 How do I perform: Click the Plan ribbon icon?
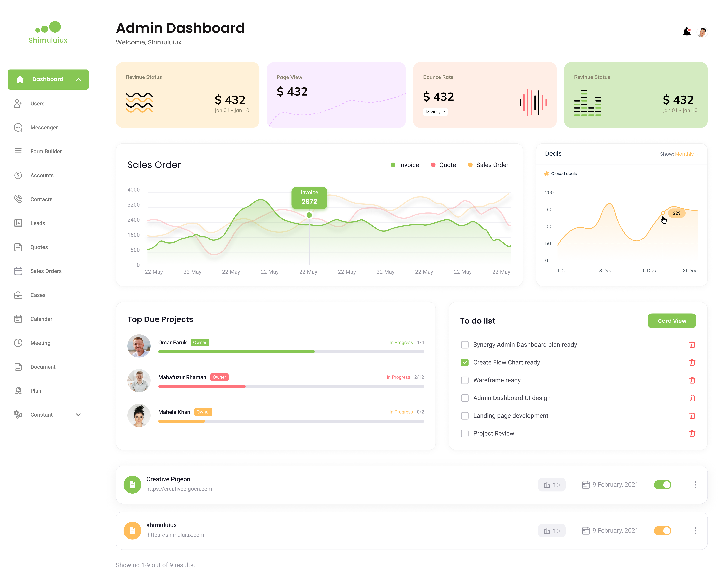click(x=18, y=391)
